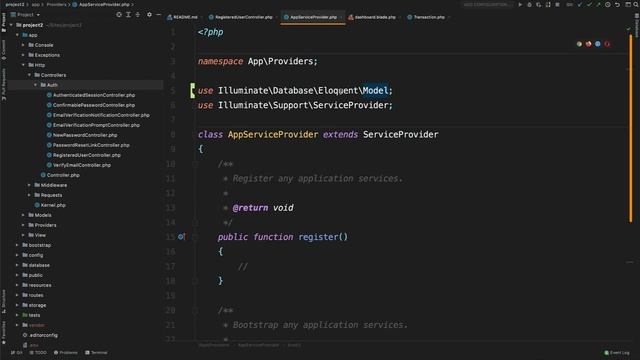Click the Debug bug icon in toolbar
The width and height of the screenshot is (640, 360).
[x=529, y=4]
